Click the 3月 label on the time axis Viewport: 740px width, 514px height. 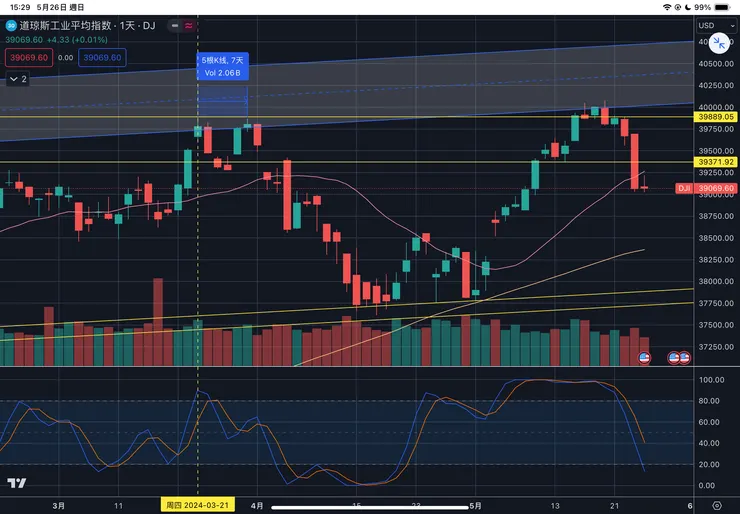point(59,506)
